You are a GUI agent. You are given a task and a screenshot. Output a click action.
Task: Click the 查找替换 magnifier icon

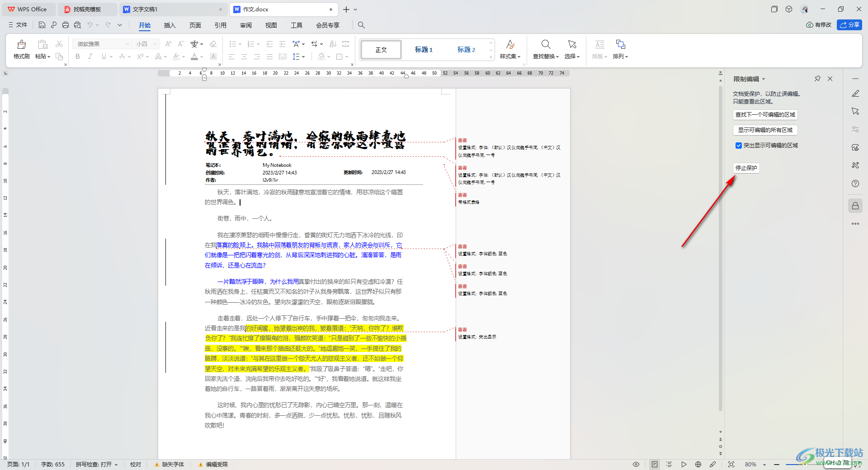[546, 44]
